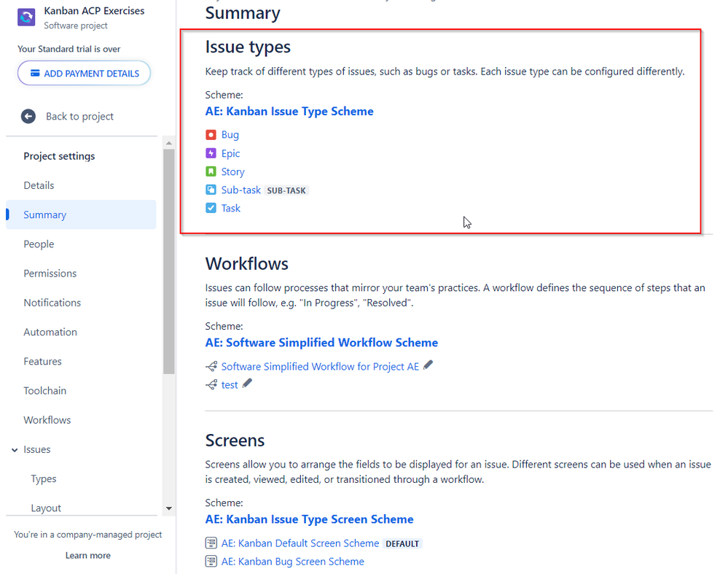Click the workflow icon beside test

[x=211, y=384]
